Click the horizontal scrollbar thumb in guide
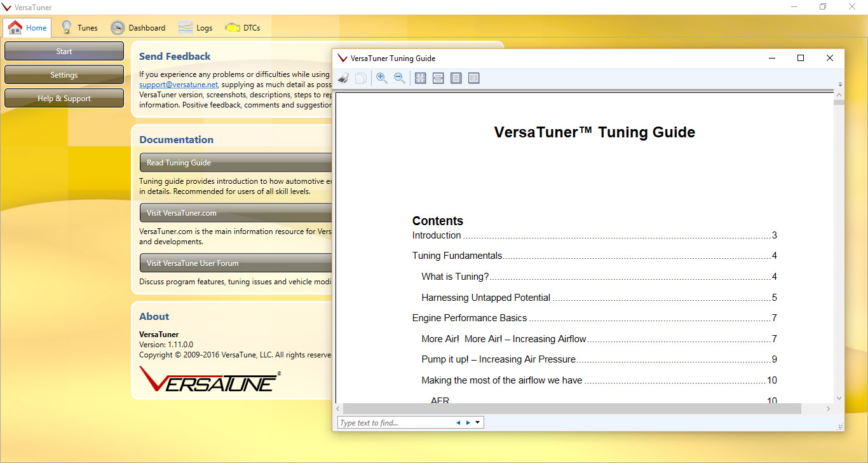This screenshot has width=868, height=463. click(572, 408)
